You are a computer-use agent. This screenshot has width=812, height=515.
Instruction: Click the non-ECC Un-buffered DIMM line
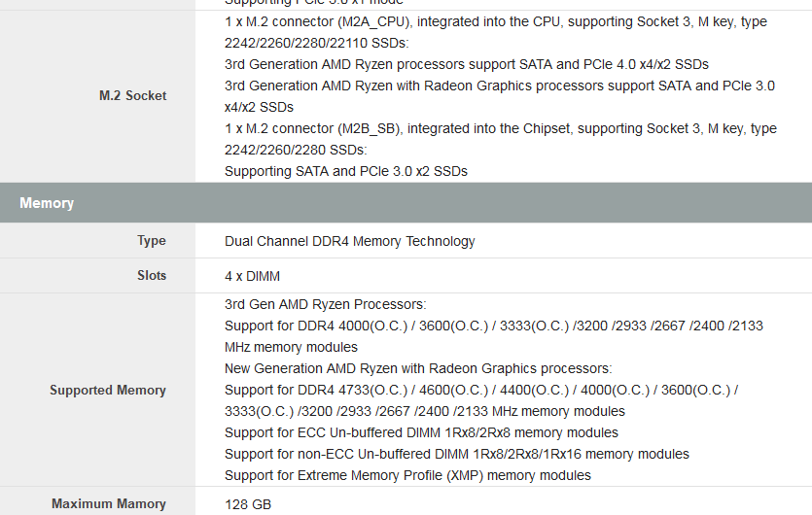coord(457,454)
